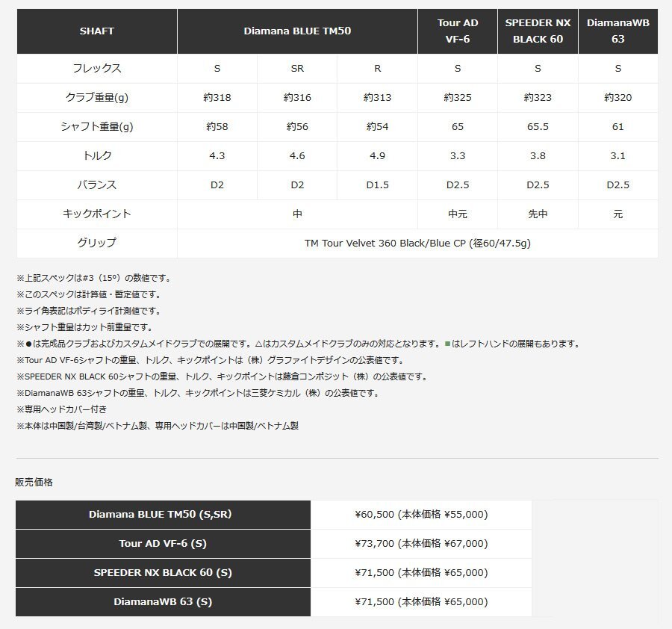Select the torque value 4.3
672x629 pixels.
pos(217,155)
